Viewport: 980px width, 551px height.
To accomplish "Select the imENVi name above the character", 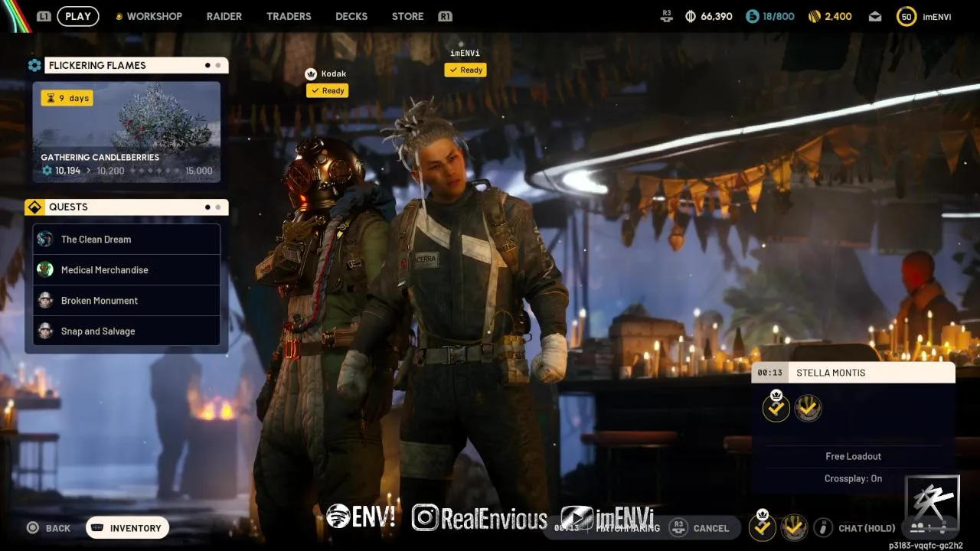I will (465, 53).
